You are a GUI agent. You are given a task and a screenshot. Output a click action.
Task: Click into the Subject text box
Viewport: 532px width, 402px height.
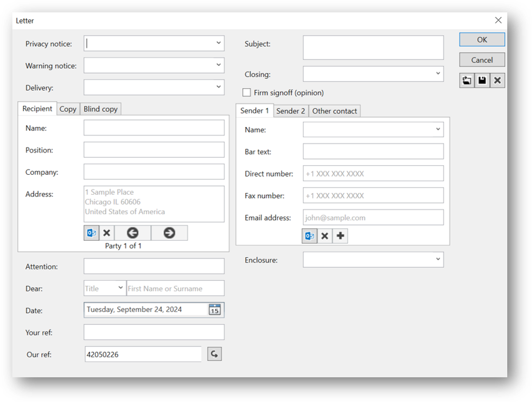pyautogui.click(x=373, y=48)
